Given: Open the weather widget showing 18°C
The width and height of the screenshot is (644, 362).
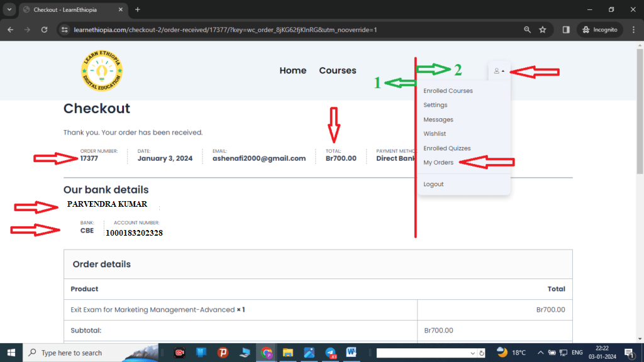Looking at the screenshot, I should click(511, 353).
